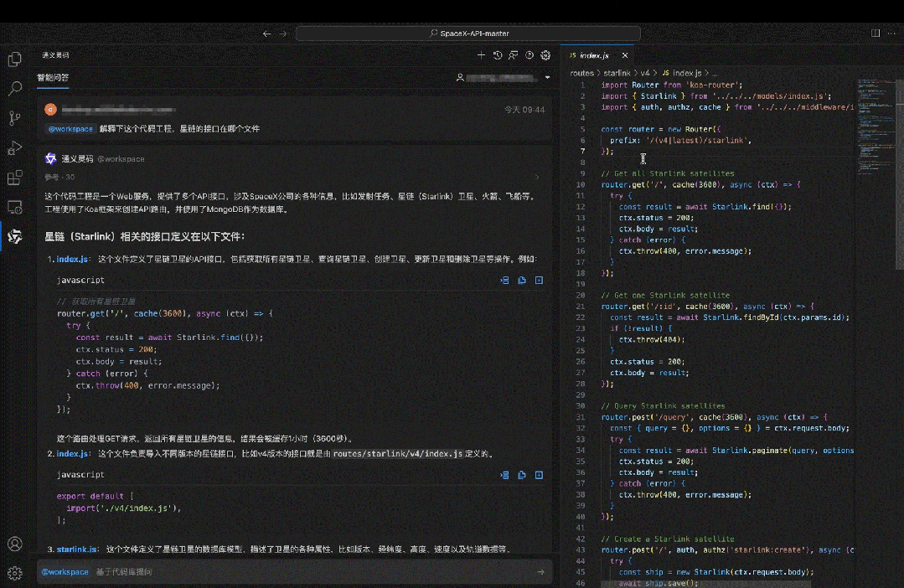Toggle editor layout icon in title bar

876,34
